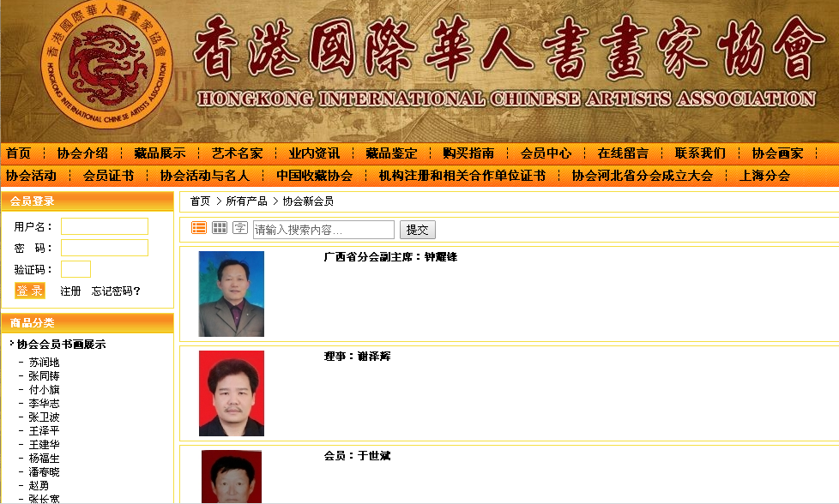Select 苏润地 in member list
Image resolution: width=839 pixels, height=504 pixels.
[44, 363]
